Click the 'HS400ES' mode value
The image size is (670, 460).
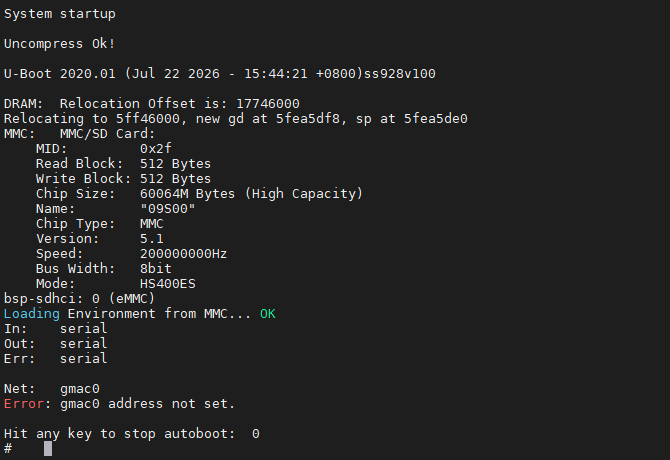[x=168, y=284]
